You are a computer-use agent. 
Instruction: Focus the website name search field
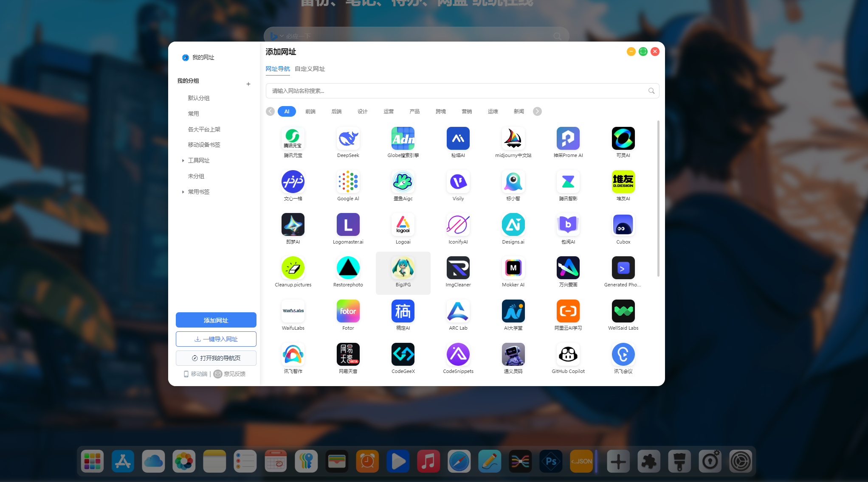coord(462,91)
